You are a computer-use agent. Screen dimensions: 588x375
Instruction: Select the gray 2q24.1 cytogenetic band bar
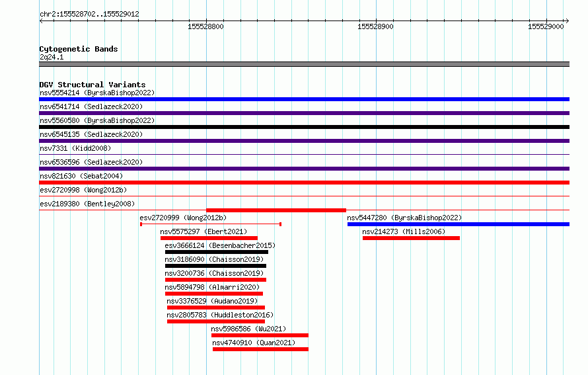(x=304, y=64)
